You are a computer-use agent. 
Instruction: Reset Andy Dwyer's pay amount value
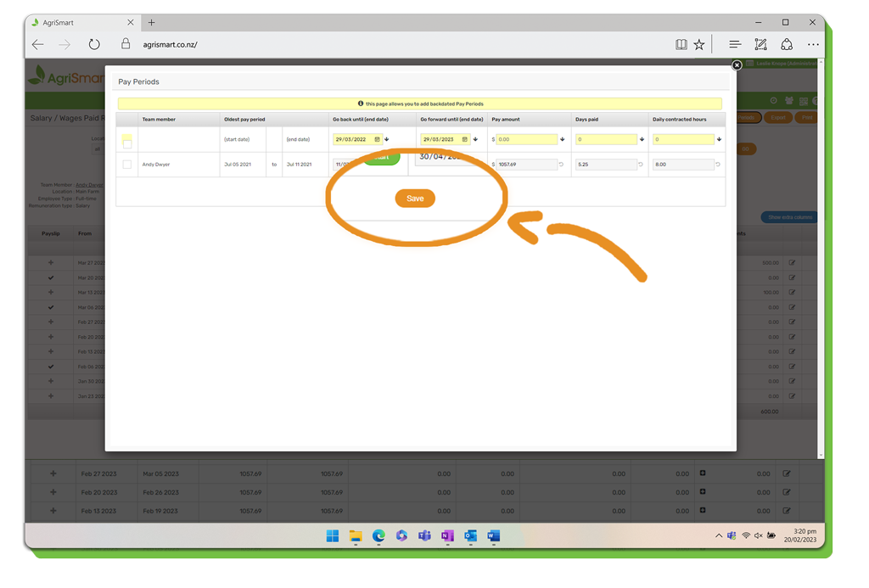561,165
